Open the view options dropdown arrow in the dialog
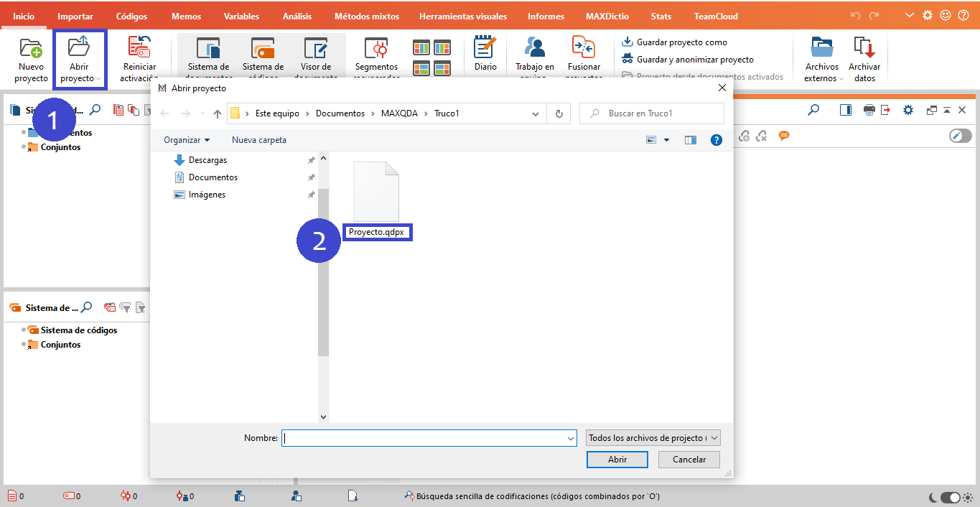The height and width of the screenshot is (507, 980). [x=666, y=140]
